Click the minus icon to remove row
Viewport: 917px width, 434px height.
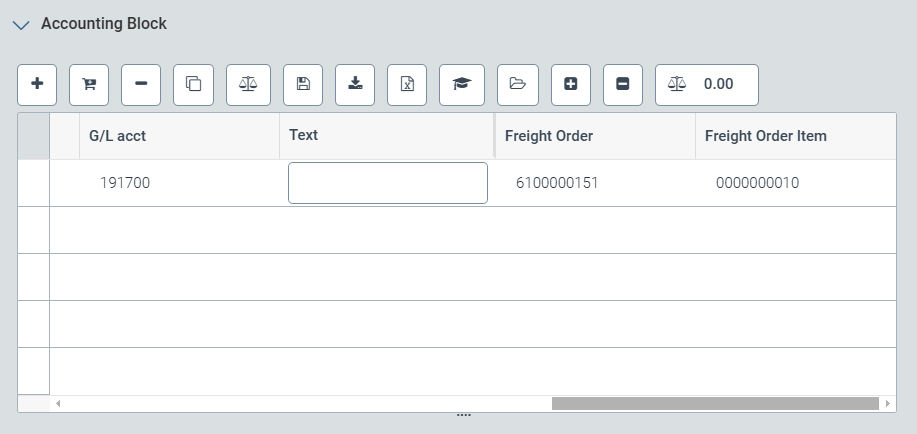[141, 85]
